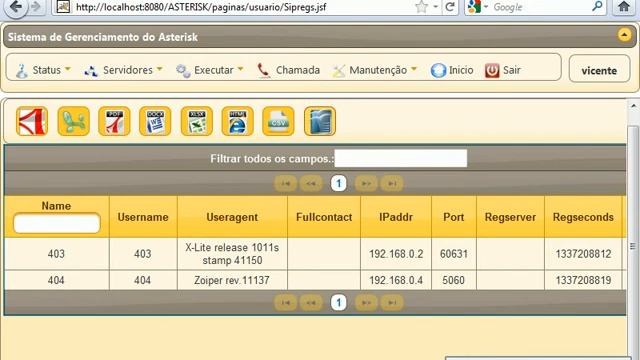Go to last page in top paginator

point(392,184)
